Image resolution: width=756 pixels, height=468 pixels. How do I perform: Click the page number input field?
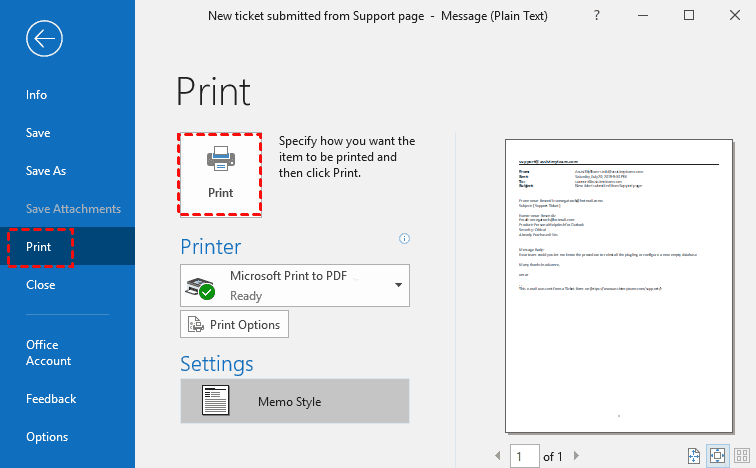point(524,457)
